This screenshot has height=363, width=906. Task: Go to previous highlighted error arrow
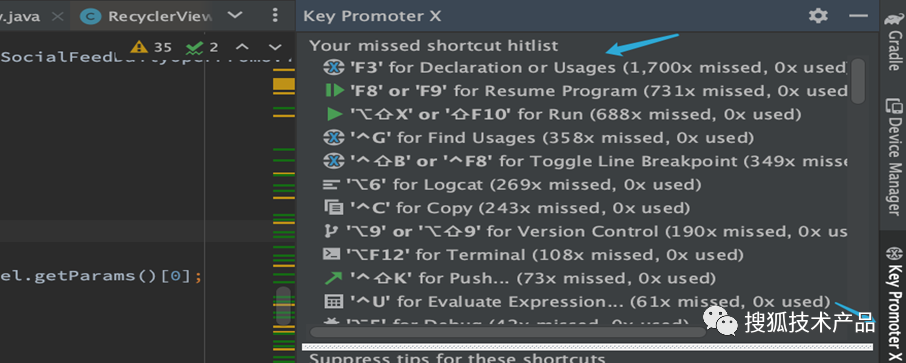(243, 47)
